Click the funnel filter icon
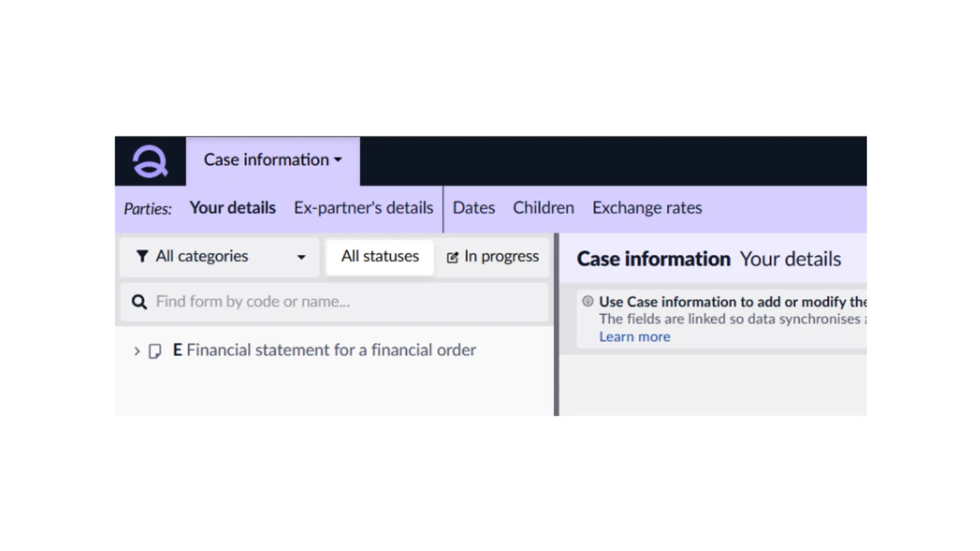The height and width of the screenshot is (551, 980). pyautogui.click(x=142, y=257)
